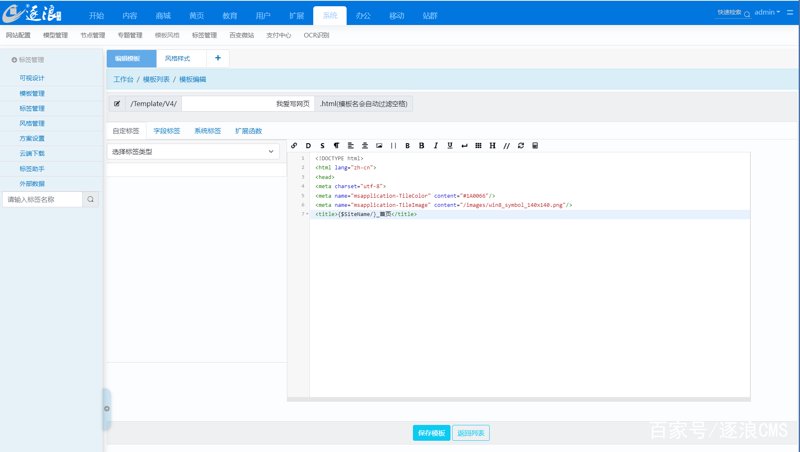Select the 自定标签 tab
This screenshot has width=800, height=452.
click(126, 131)
